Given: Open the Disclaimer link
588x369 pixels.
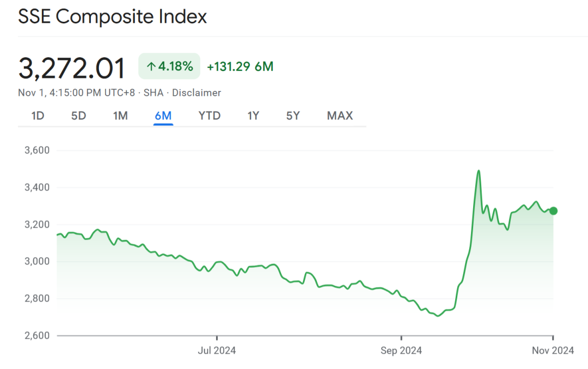Looking at the screenshot, I should pyautogui.click(x=197, y=93).
